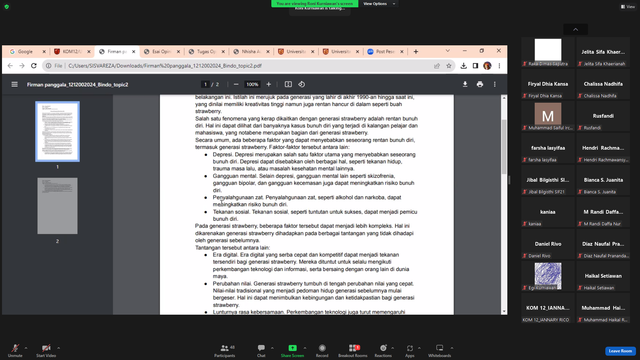Click the share page icon in address bar

[x=437, y=66]
